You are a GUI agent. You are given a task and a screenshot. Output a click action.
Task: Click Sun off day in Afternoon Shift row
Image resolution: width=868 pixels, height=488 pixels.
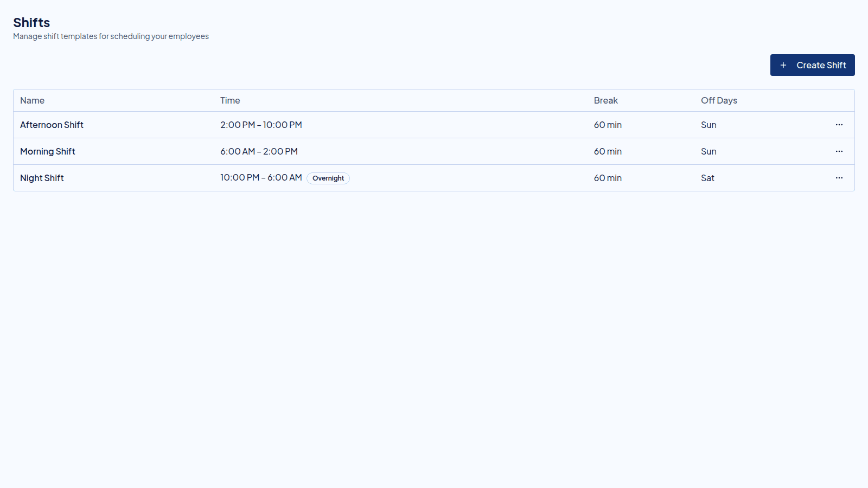(x=709, y=125)
